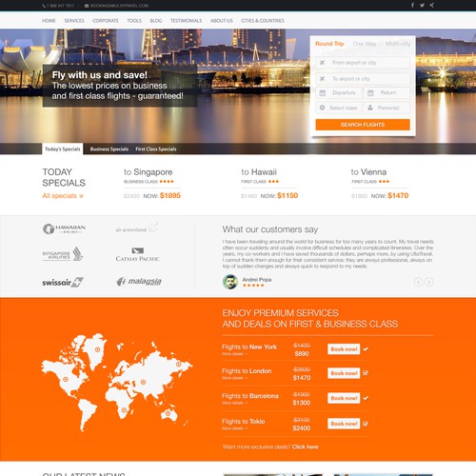Select the Multi-city tab
Screen dimensions: 476x476
[x=398, y=44]
